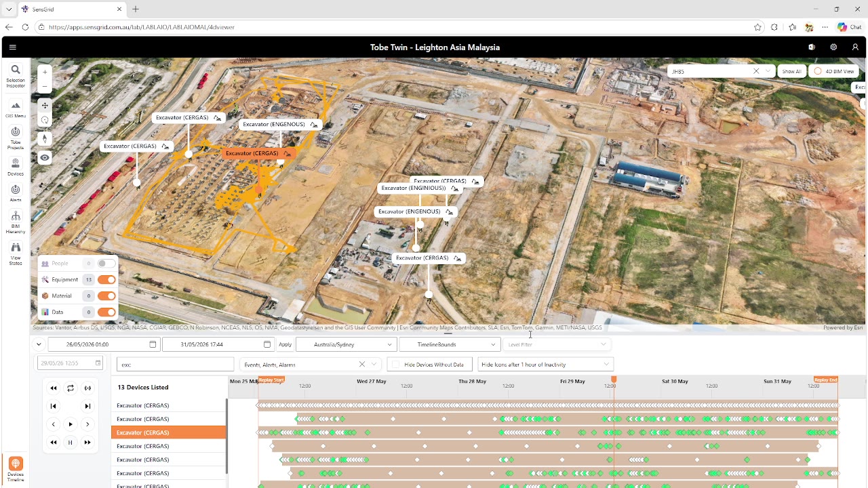This screenshot has width=868, height=488.
Task: Toggle map visibility eye button
Action: (45, 158)
